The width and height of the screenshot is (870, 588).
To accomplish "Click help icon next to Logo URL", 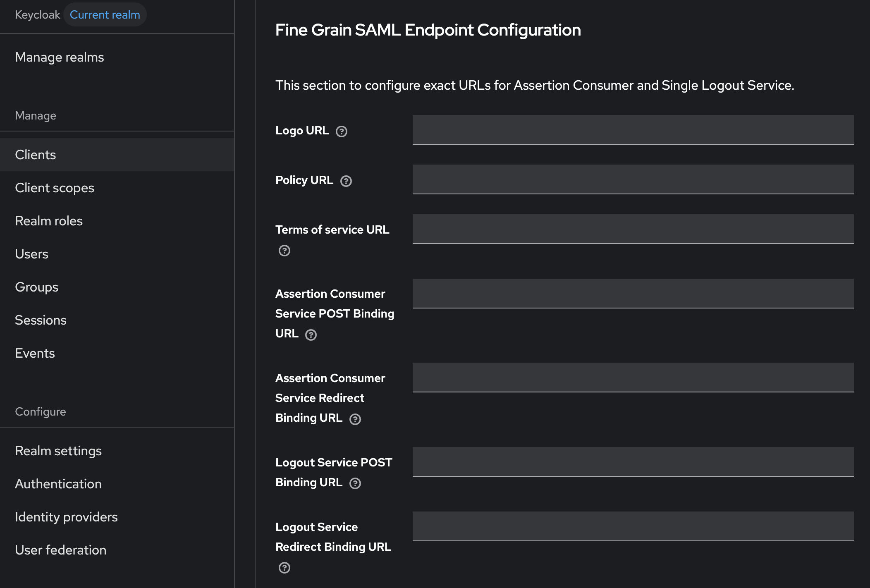I will [x=342, y=131].
